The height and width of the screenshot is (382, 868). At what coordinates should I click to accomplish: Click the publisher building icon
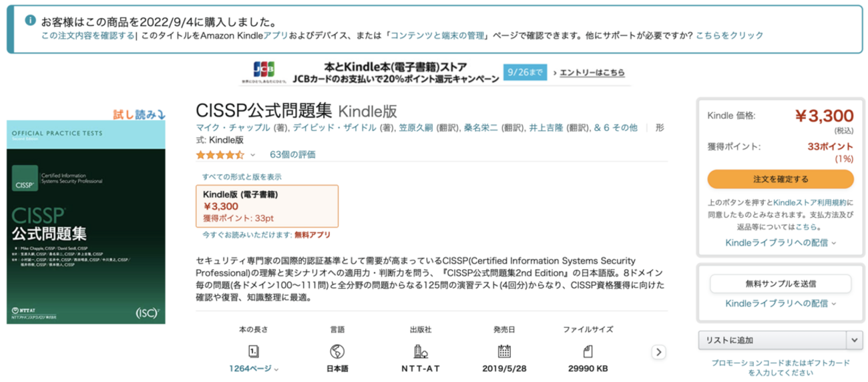[x=421, y=351]
